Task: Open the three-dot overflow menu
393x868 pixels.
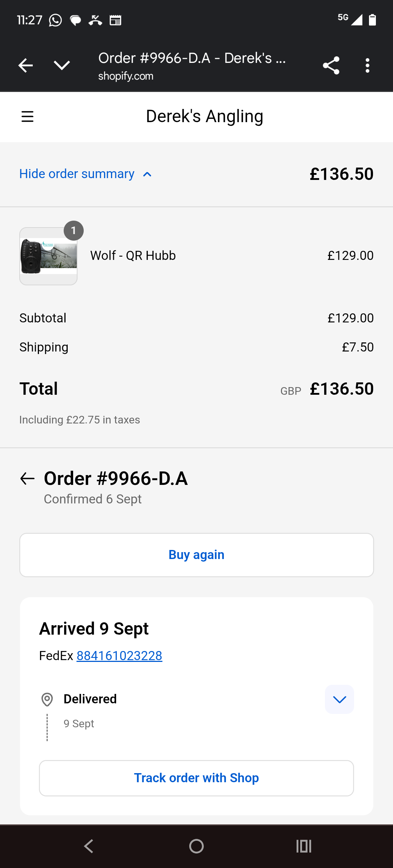Action: click(x=368, y=65)
